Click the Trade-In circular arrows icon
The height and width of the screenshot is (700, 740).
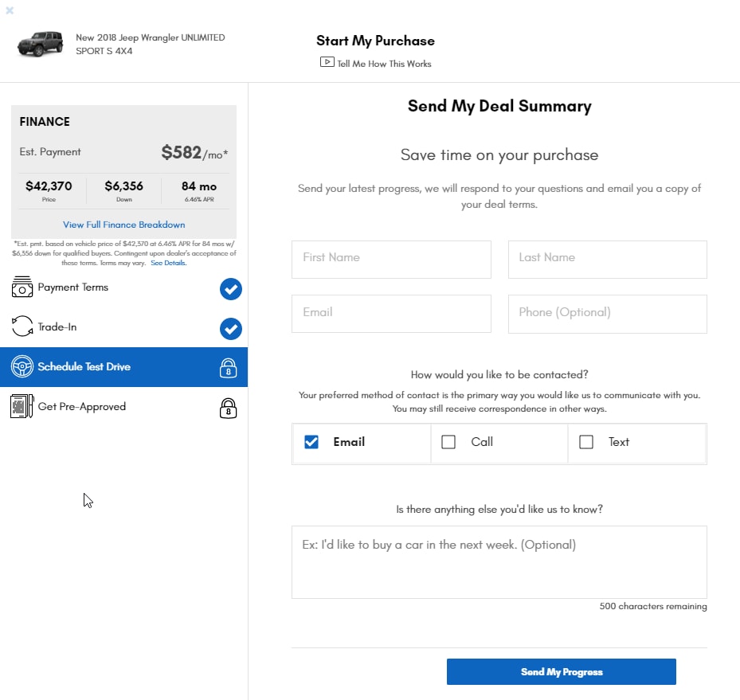tap(22, 327)
